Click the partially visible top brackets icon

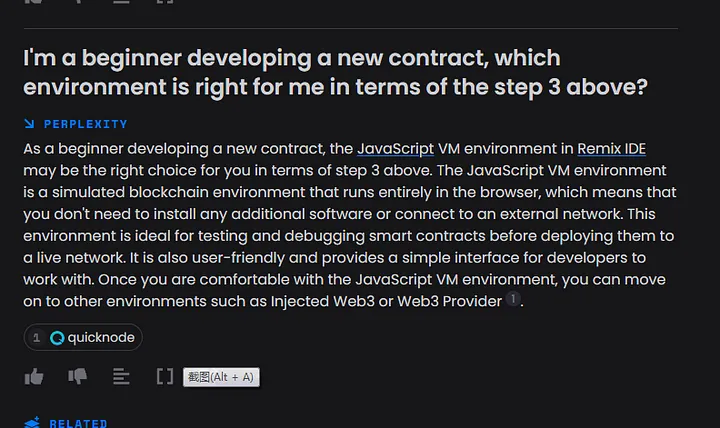[165, 2]
